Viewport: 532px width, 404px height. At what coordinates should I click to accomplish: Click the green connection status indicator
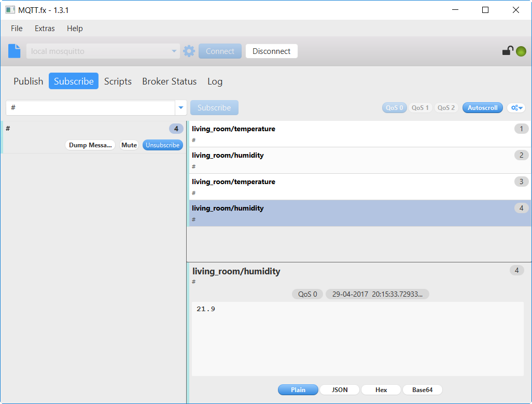tap(521, 51)
